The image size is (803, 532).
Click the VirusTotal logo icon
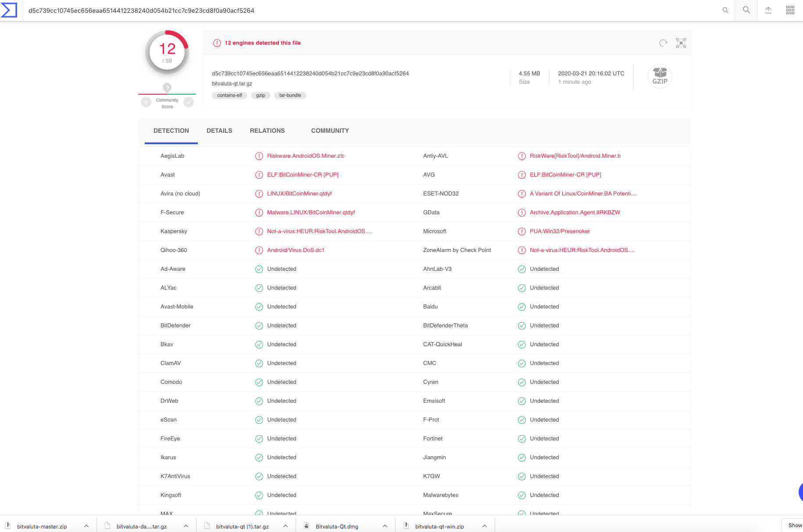(x=9, y=10)
